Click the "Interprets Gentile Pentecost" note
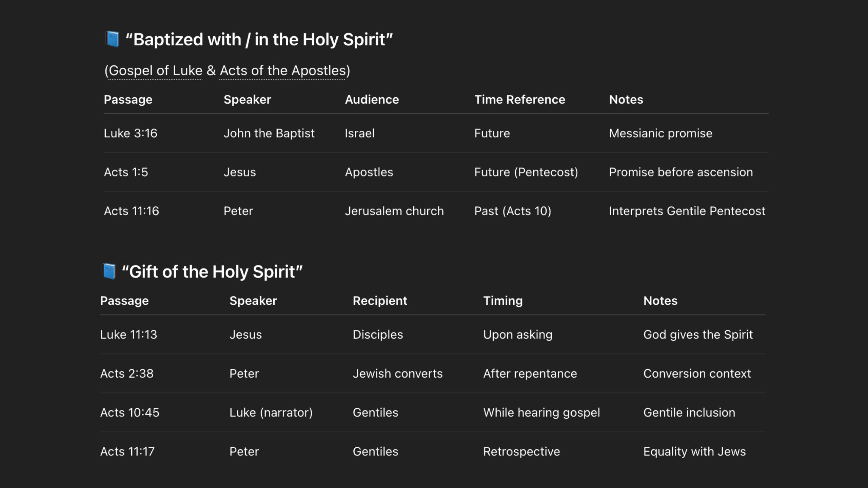Image resolution: width=868 pixels, height=488 pixels. pos(687,211)
